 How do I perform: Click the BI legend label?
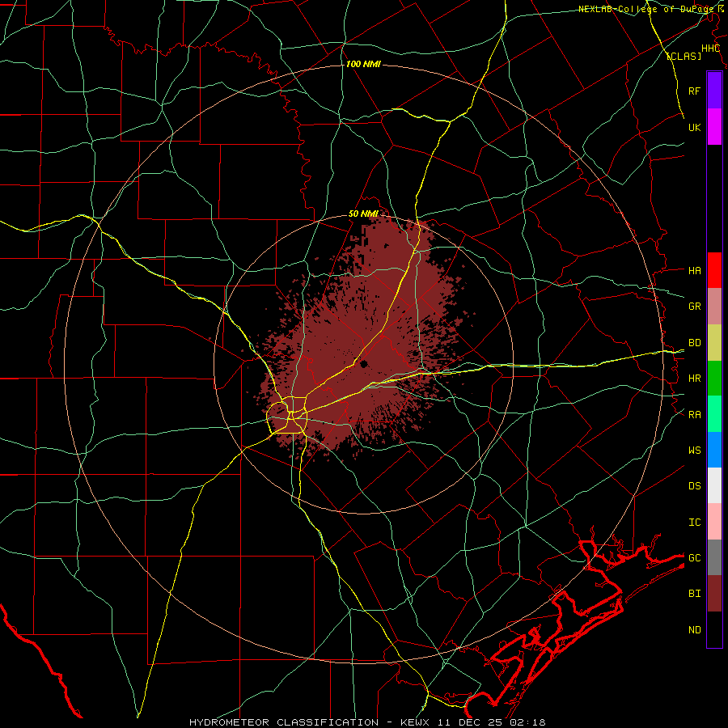694,594
